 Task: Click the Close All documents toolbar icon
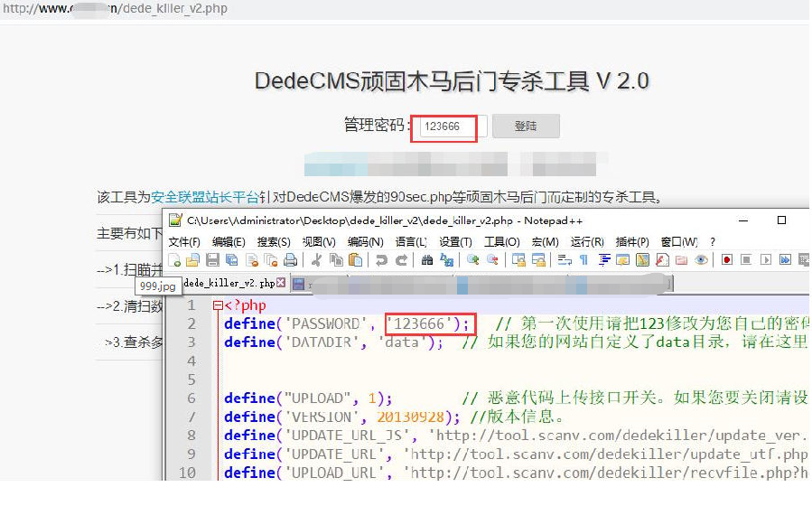point(271,260)
